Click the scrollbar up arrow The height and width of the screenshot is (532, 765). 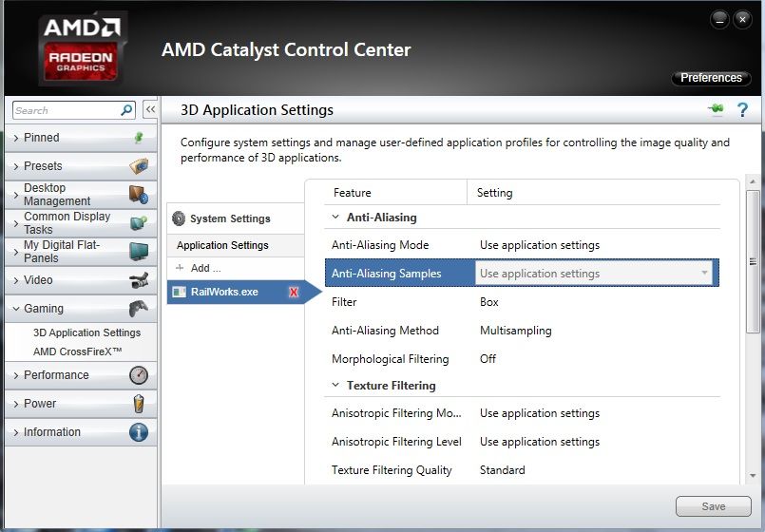point(753,181)
